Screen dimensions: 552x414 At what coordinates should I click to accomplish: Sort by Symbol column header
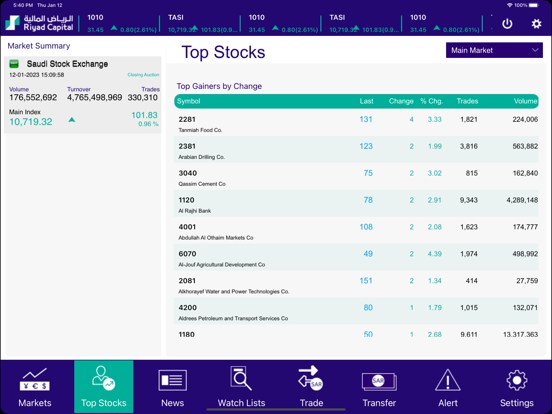pyautogui.click(x=188, y=101)
